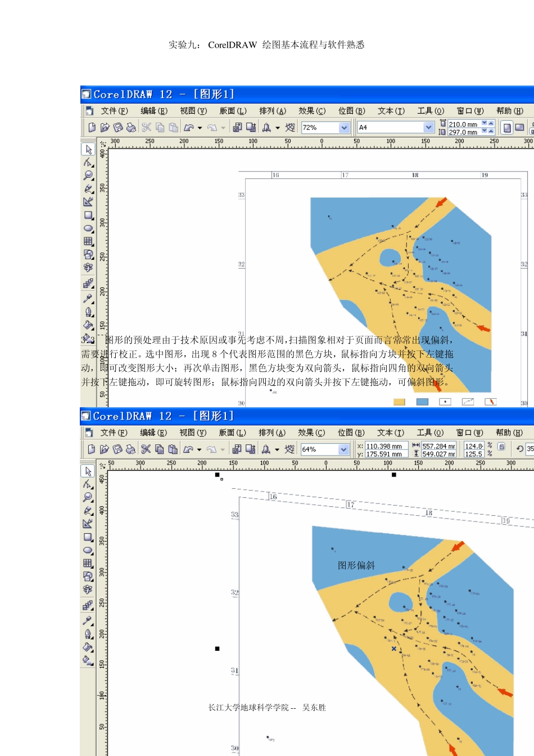Image resolution: width=534 pixels, height=756 pixels.
Task: Expand the undo history arrow in the 72% zoom window
Action: (x=200, y=128)
